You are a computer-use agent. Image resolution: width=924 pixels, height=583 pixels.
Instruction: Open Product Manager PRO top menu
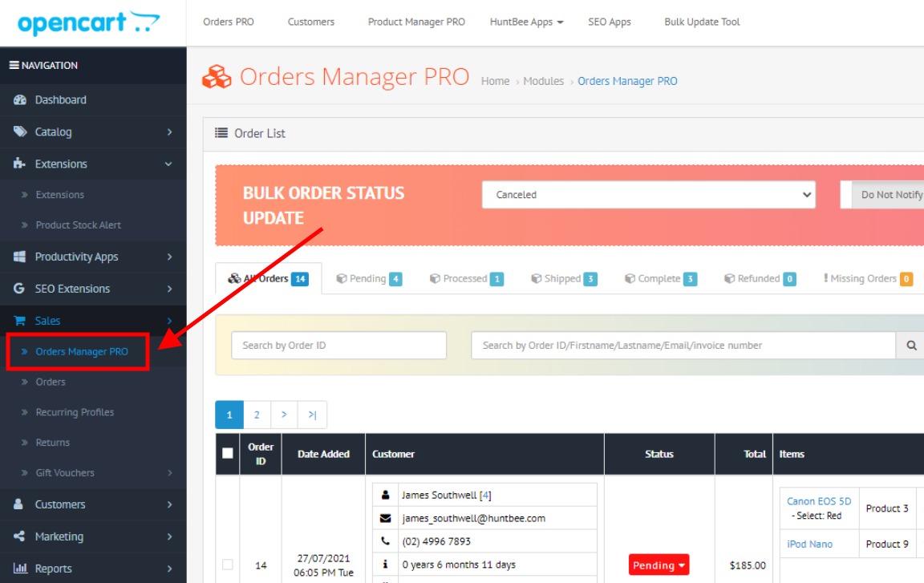(416, 22)
